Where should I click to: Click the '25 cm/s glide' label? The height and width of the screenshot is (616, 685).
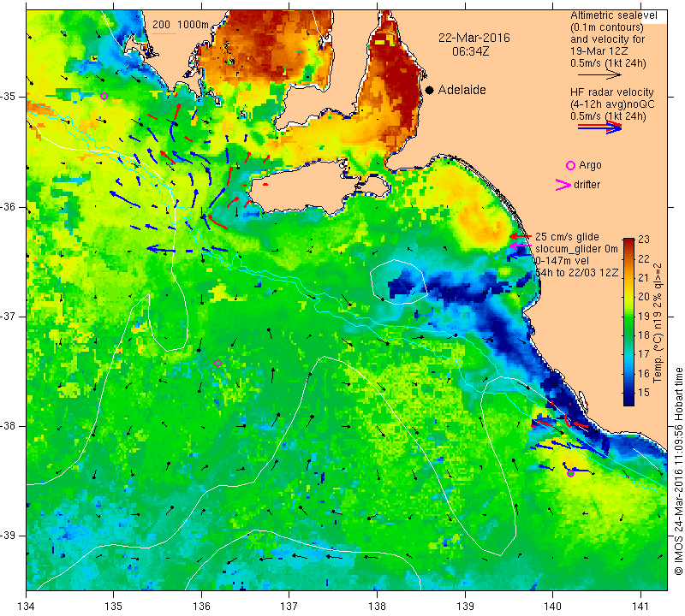[x=567, y=237]
